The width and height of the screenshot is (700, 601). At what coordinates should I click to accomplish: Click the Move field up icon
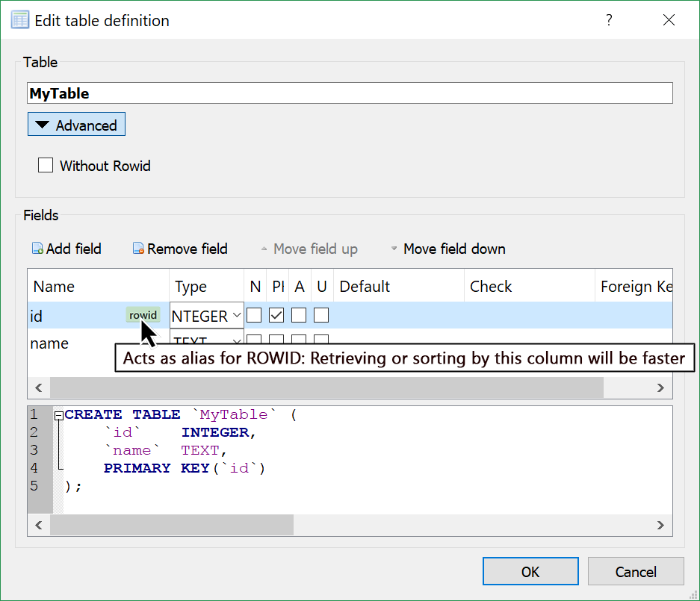tap(264, 249)
